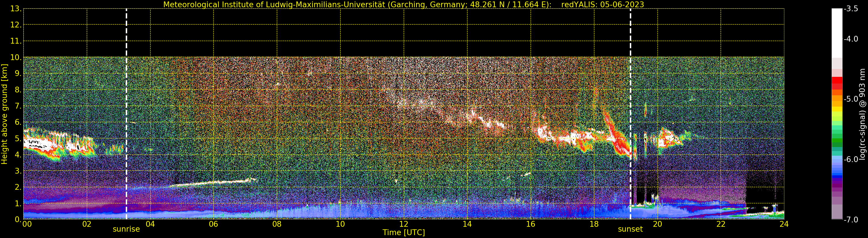Image resolution: width=868 pixels, height=238 pixels.
Task: Click the '-3.5' colorbar value
Action: [x=851, y=9]
